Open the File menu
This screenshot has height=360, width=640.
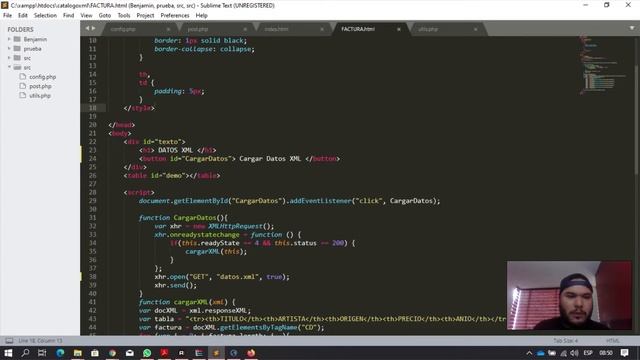coord(7,16)
